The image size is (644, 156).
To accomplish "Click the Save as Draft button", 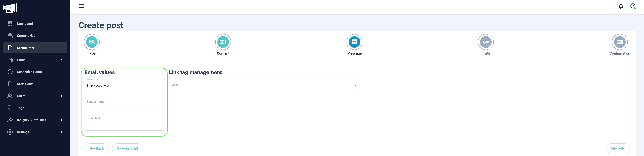I will click(128, 148).
